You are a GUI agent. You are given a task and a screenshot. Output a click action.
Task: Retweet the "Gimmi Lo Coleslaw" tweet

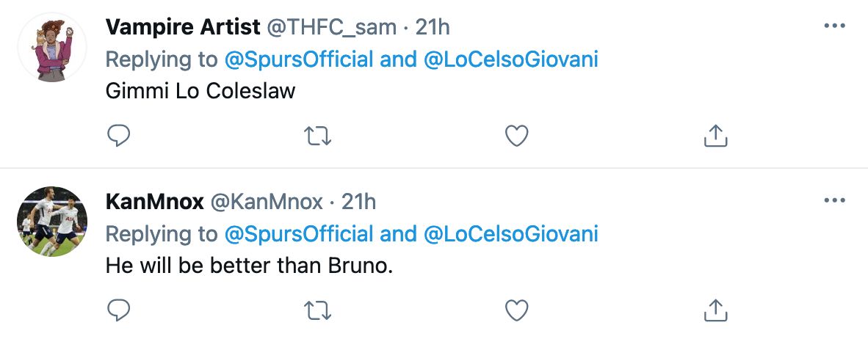[318, 135]
